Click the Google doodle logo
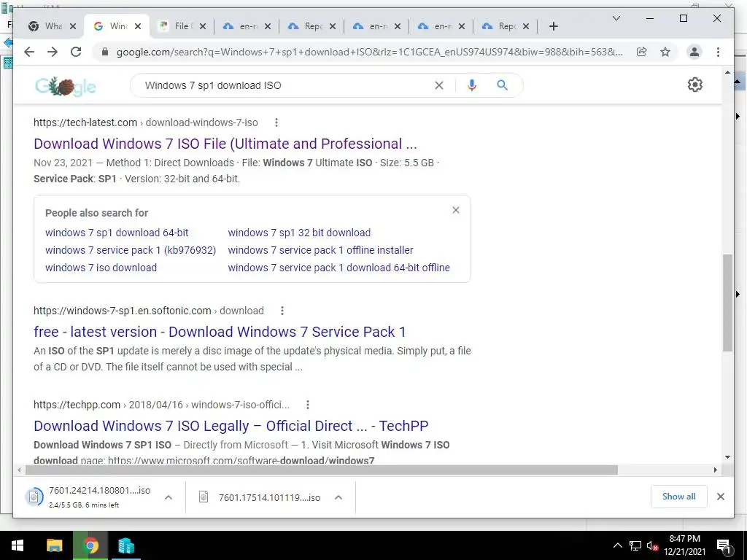Viewport: 747px width, 560px height. coord(65,86)
